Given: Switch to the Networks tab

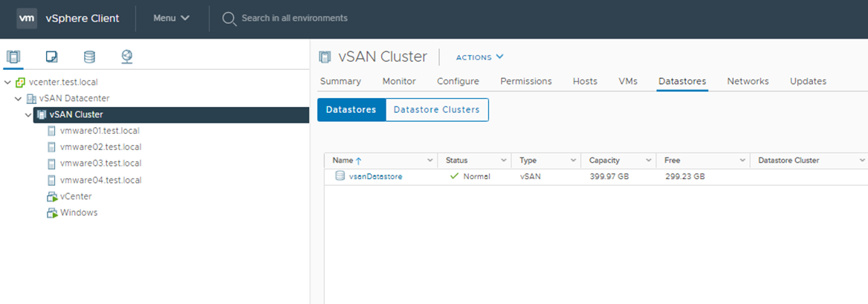Looking at the screenshot, I should [748, 82].
